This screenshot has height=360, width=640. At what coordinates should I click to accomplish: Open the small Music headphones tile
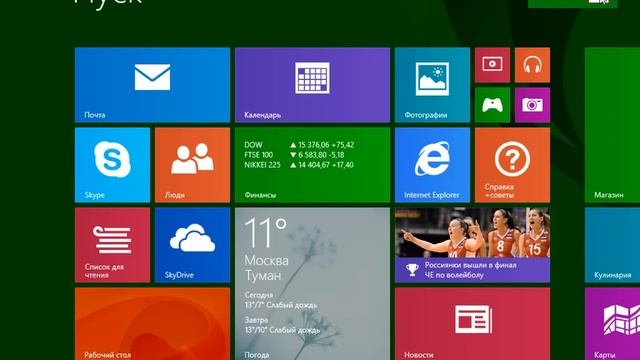[532, 65]
